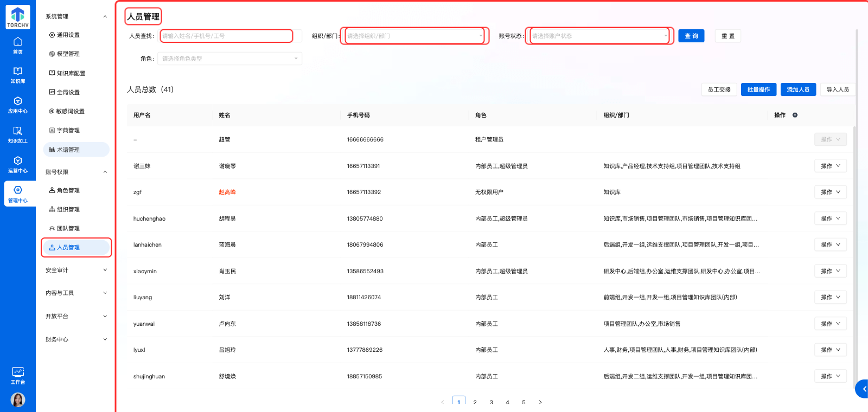This screenshot has width=868, height=412.
Task: Click the gear icon beside 操作 header
Action: click(795, 115)
